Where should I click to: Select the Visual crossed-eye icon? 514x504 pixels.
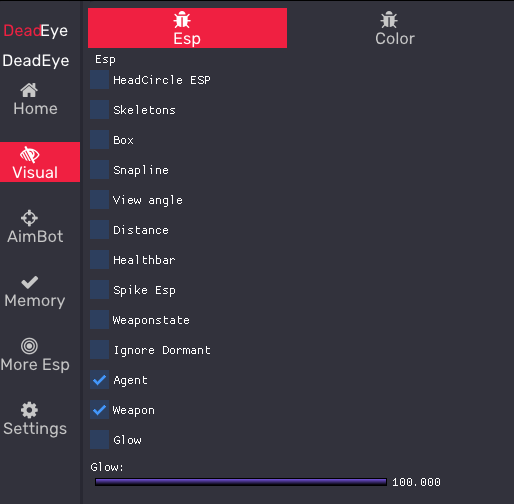coord(30,154)
